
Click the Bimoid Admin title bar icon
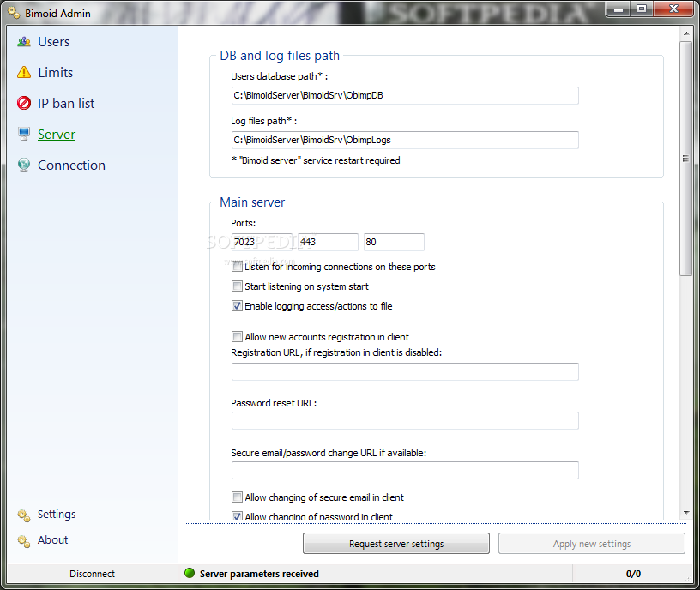(x=14, y=13)
